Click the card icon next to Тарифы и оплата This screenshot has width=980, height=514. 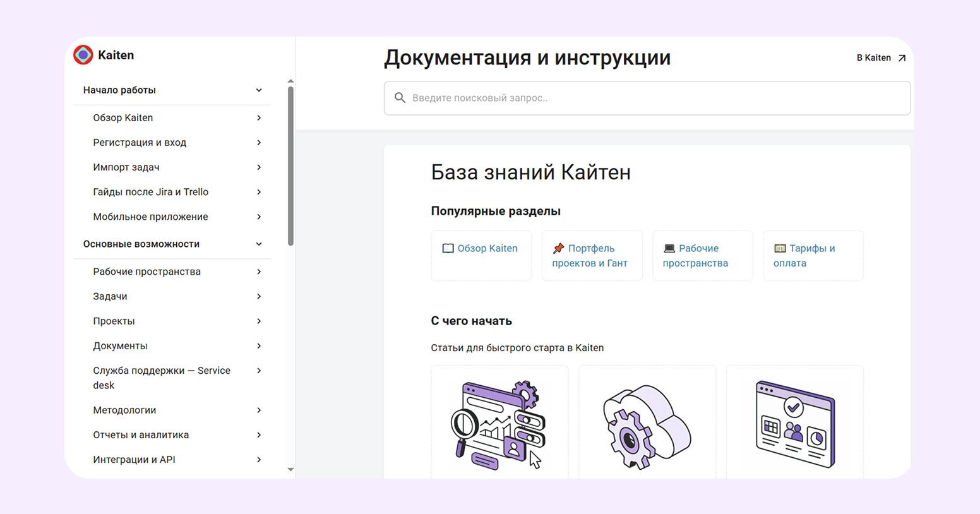click(780, 248)
